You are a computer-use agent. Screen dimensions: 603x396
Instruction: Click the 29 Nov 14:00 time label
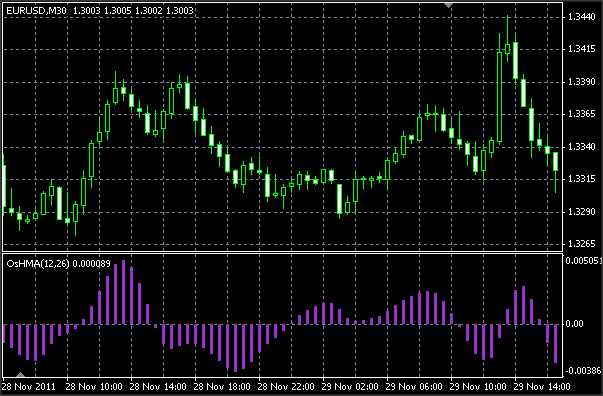[x=541, y=386]
